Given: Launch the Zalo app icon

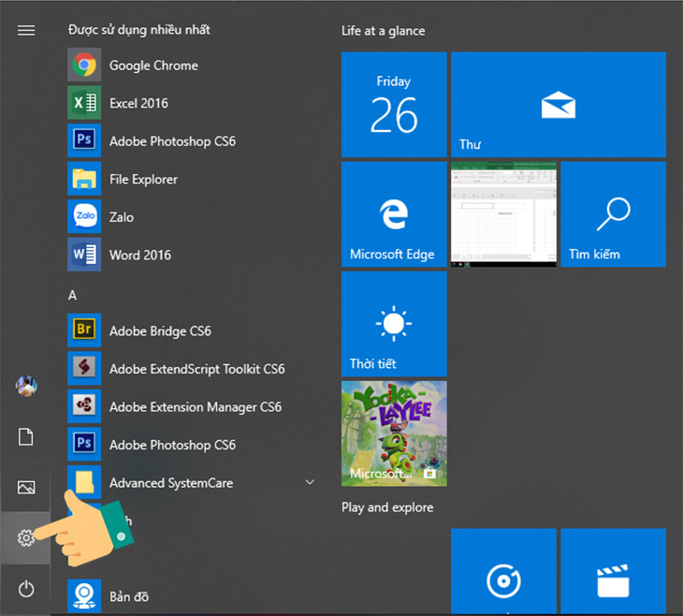Looking at the screenshot, I should [84, 216].
